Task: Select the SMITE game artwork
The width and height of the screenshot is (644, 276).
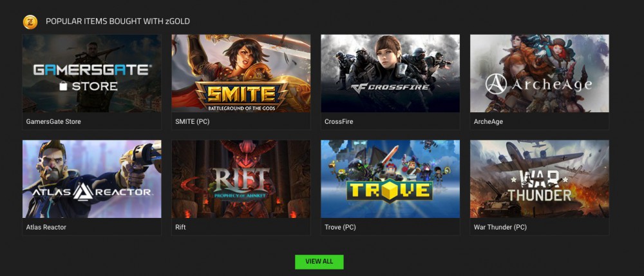Action: click(x=241, y=74)
